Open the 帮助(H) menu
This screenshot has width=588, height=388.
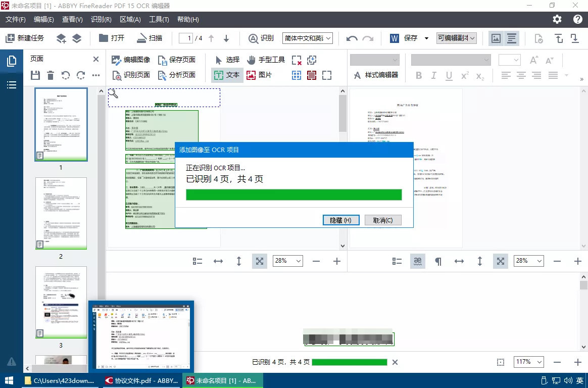click(188, 20)
